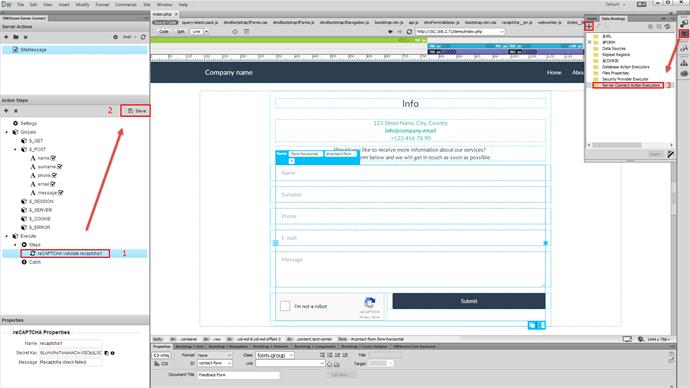Viewport: 690px width, 388px height.
Task: Click the folder icon in Server Actions
Action: point(16,37)
